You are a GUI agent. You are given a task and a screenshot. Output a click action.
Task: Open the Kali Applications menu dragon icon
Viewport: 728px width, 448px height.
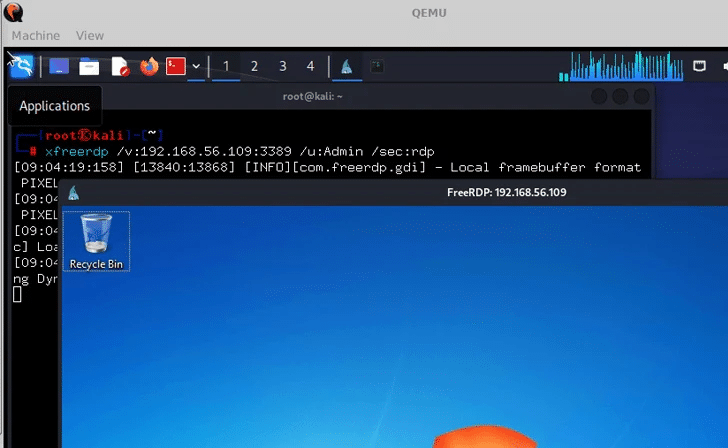pos(21,66)
